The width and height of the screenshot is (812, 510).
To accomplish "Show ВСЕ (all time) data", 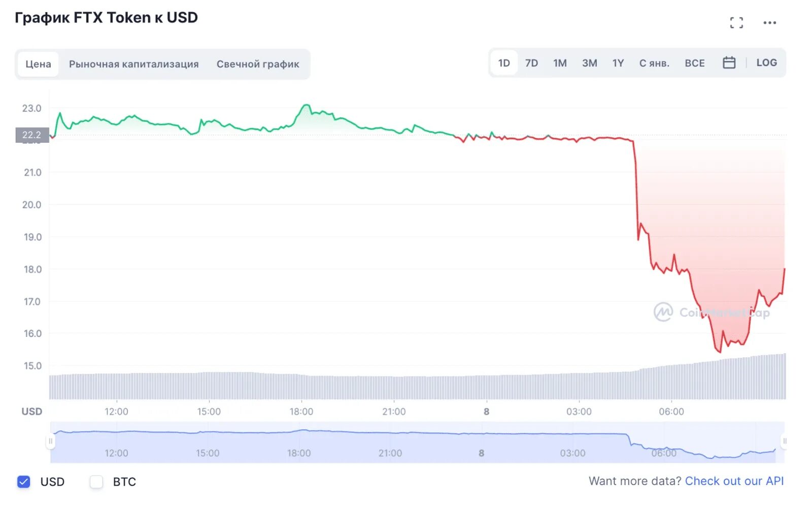I will [695, 63].
